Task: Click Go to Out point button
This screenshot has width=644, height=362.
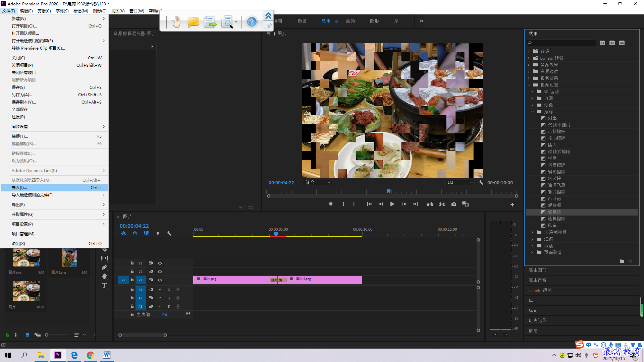Action: tap(416, 204)
